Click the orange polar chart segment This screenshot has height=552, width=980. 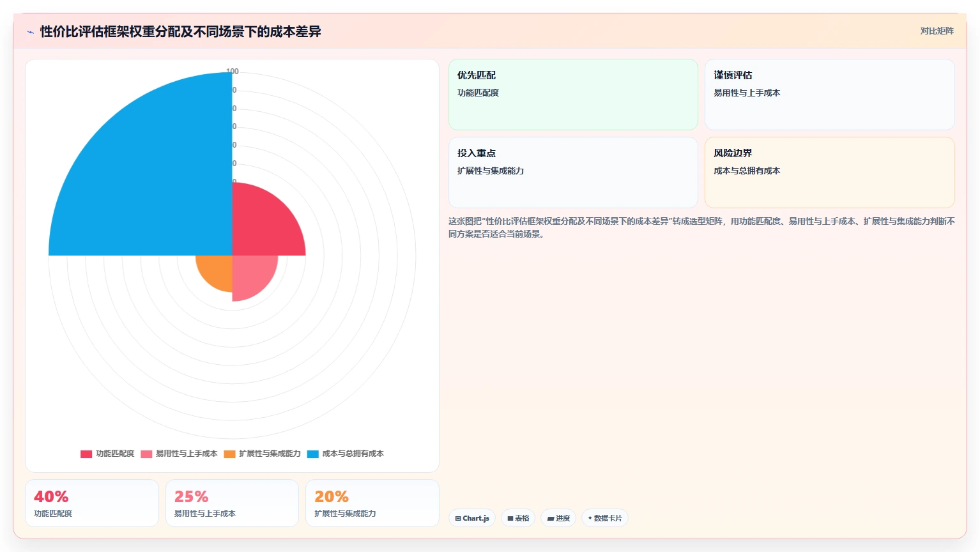point(217,271)
